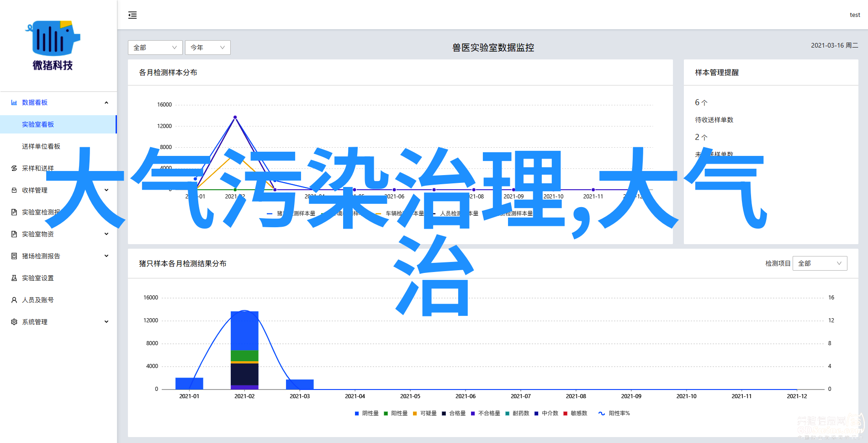
Task: Click the 待收送样单数 label
Action: (714, 120)
